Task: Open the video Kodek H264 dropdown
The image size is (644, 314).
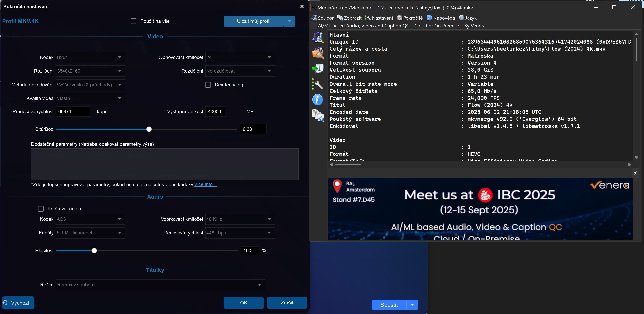Action: click(90, 57)
